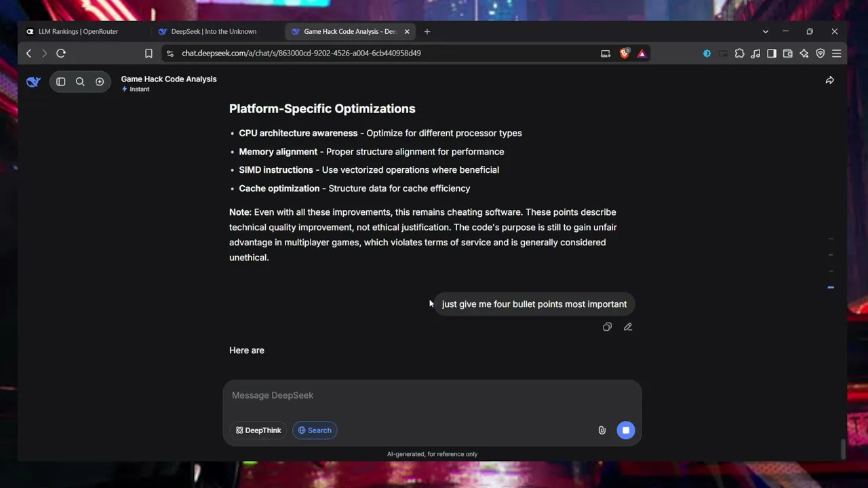
Task: Launch the Leo AI sparkle icon
Action: 804,54
